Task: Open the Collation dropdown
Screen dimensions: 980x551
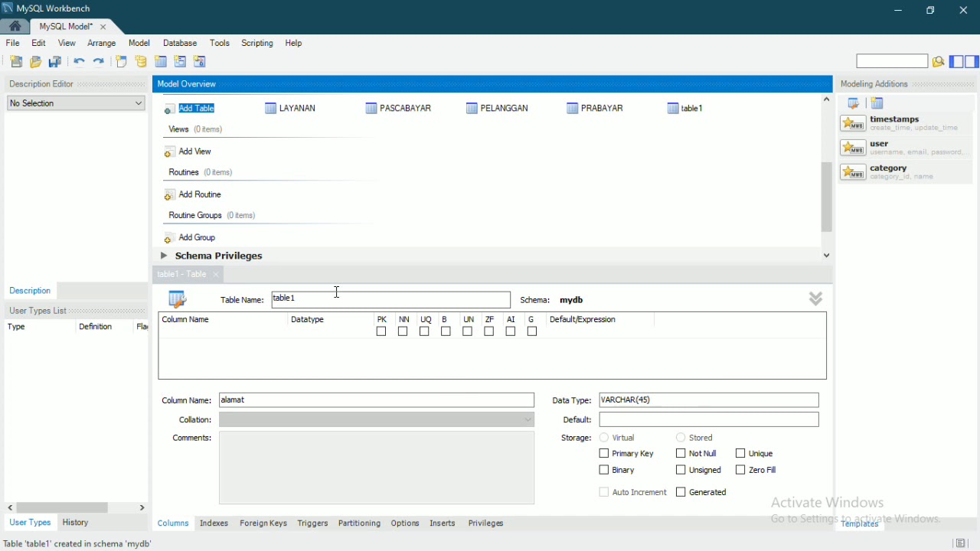Action: (377, 419)
